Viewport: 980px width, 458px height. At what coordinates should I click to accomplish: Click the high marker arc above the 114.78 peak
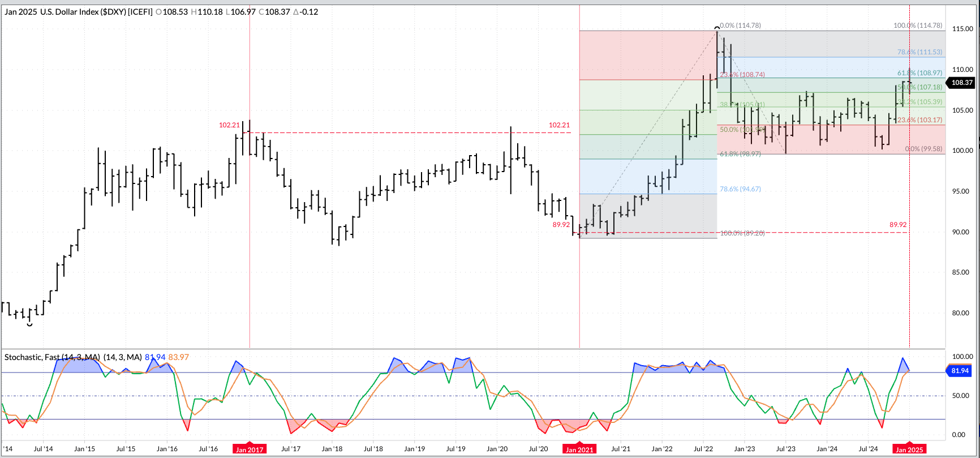[x=717, y=27]
